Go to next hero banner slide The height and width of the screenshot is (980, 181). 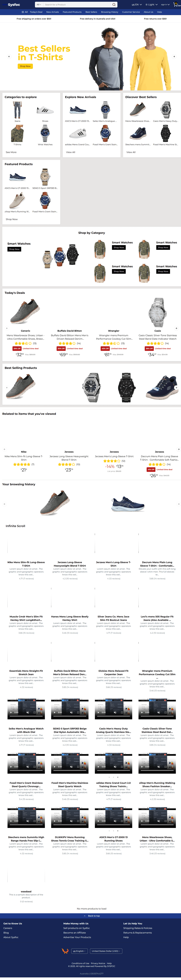click(174, 56)
